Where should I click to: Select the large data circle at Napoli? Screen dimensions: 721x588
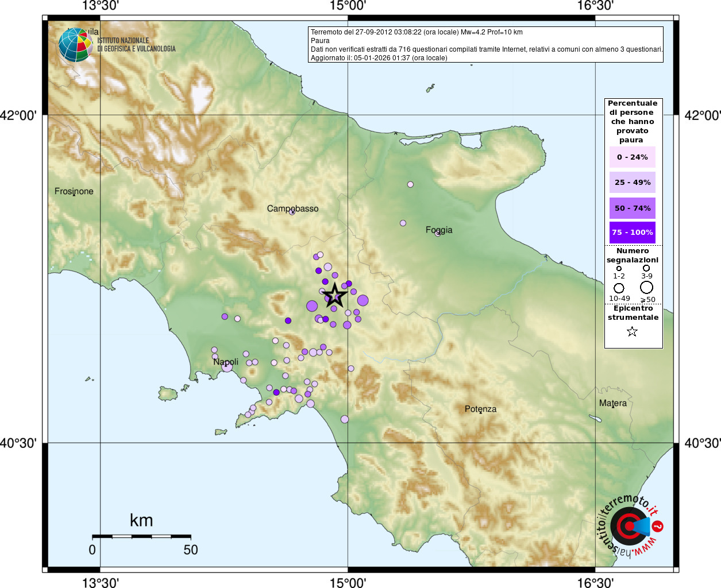pos(227,366)
